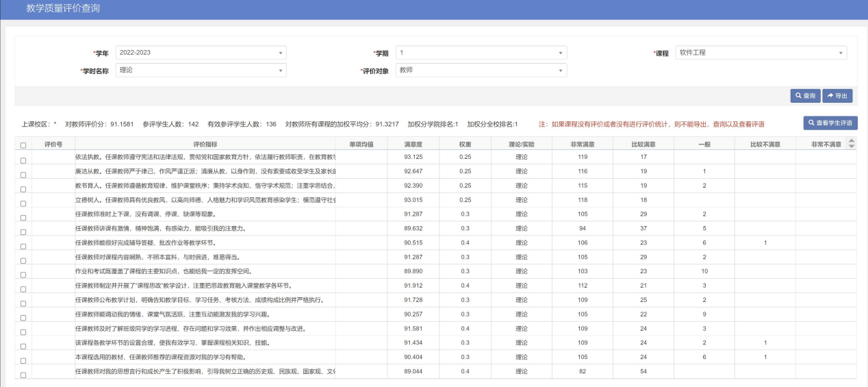Click the 比较不满意 column header
Viewport: 868px width, 387px height.
coord(765,145)
